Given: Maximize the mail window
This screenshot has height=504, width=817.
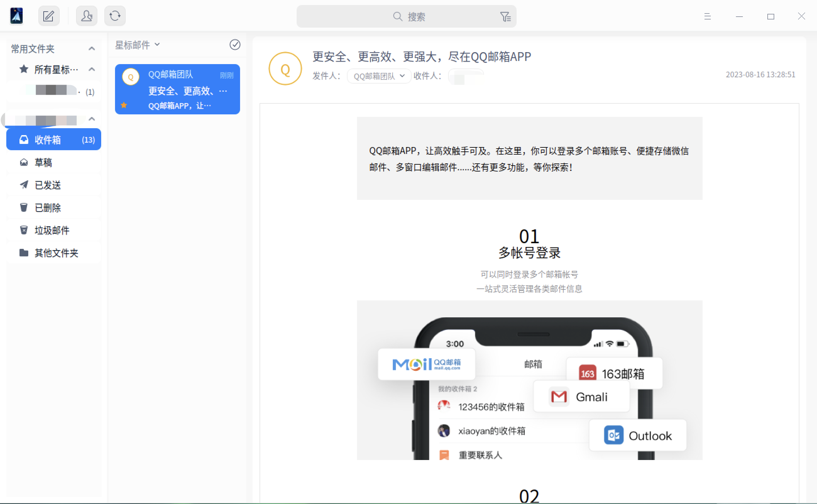Looking at the screenshot, I should [x=771, y=16].
